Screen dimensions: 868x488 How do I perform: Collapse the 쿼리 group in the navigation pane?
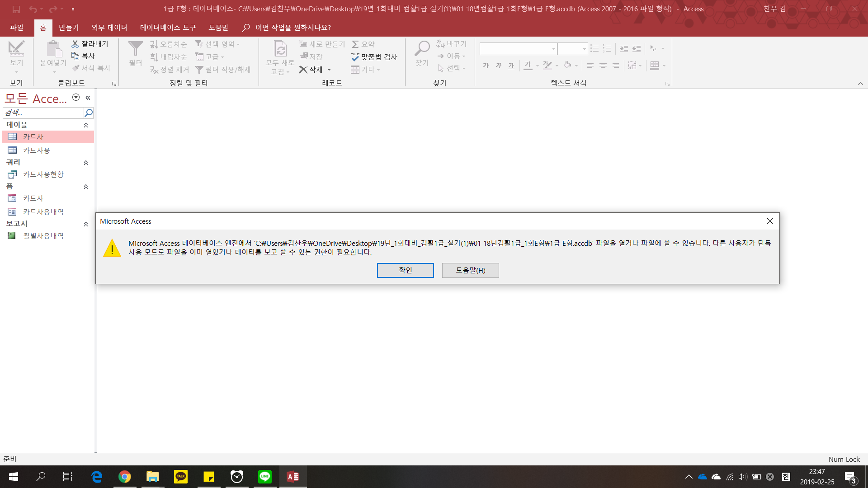(x=86, y=163)
